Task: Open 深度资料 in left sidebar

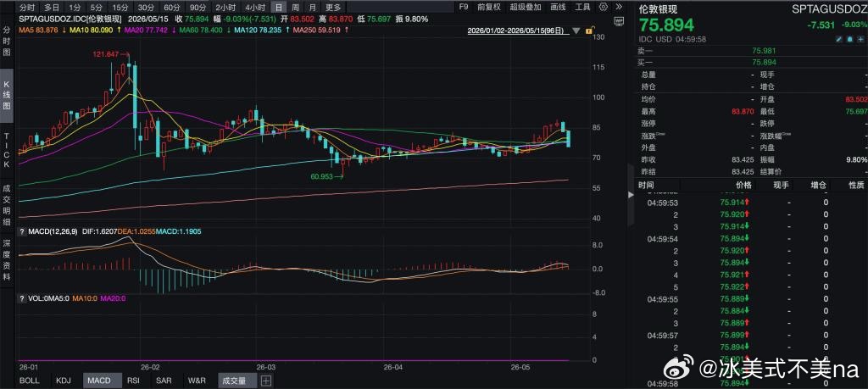Action: coord(7,260)
